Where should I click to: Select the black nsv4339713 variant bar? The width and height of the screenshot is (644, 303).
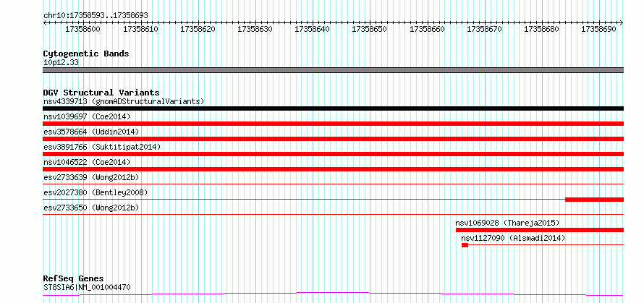334,108
